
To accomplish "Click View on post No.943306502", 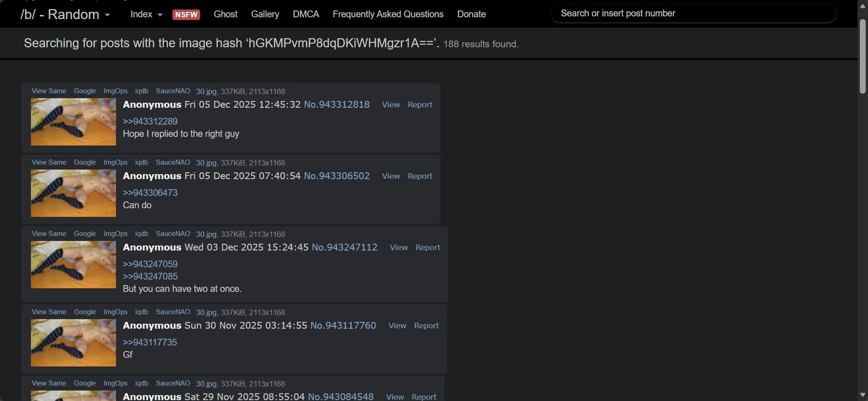I will (x=391, y=176).
